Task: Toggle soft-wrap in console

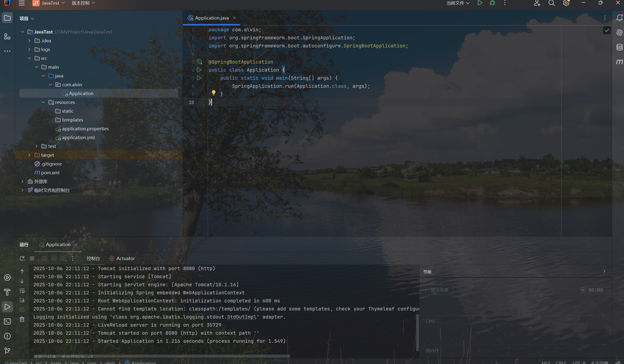Action: (22, 291)
